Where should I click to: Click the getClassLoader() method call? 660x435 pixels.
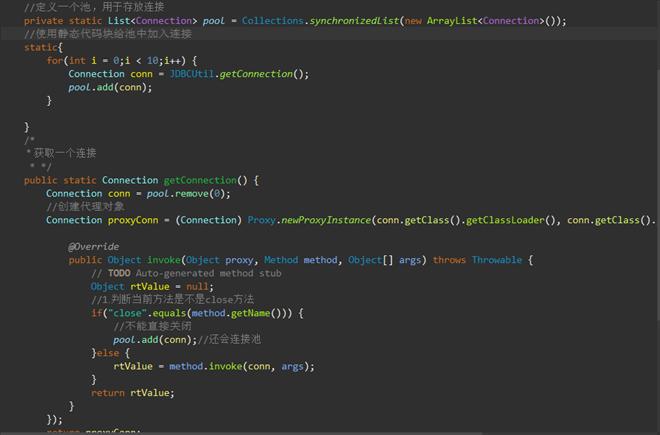pyautogui.click(x=519, y=220)
